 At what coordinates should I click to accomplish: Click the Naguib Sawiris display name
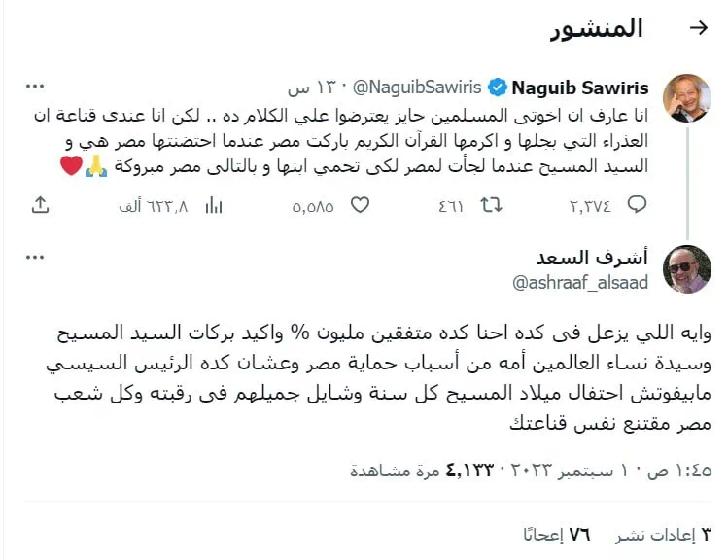tap(580, 87)
